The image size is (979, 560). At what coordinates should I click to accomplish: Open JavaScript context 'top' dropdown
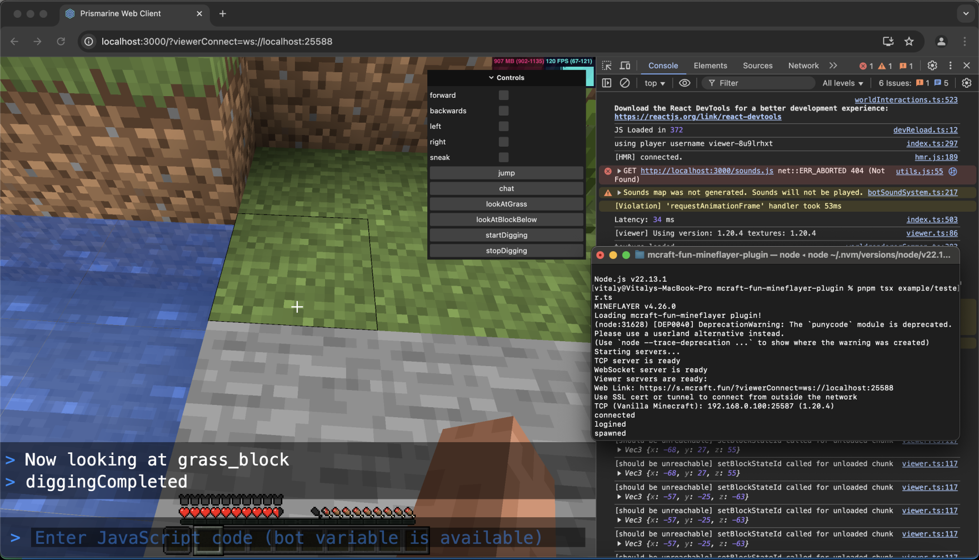click(x=655, y=83)
